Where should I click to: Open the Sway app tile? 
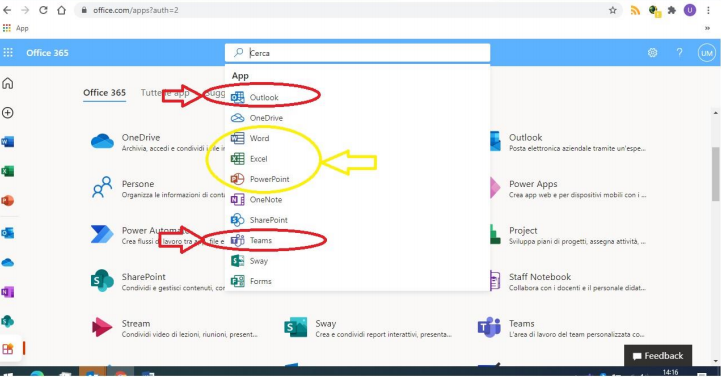[368, 328]
